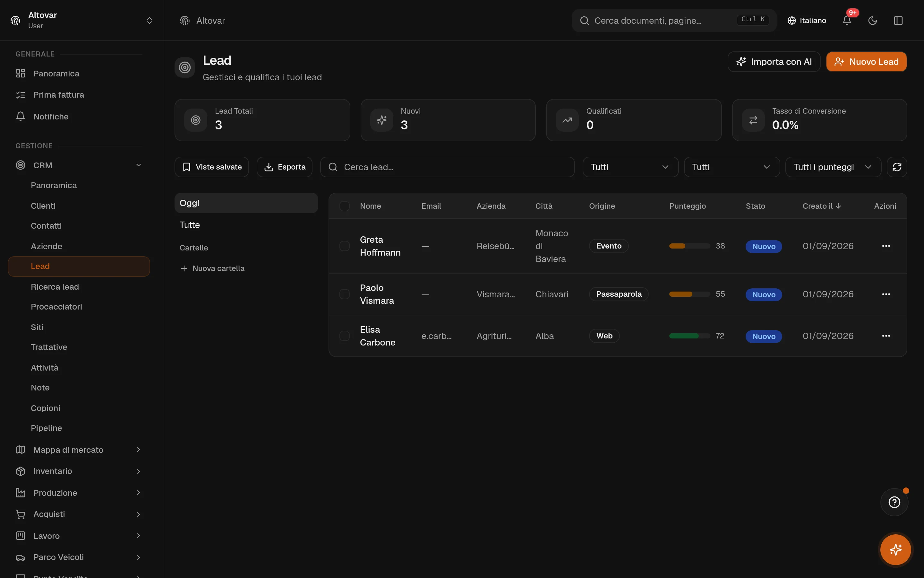Click the Acquisti cart icon
Image resolution: width=924 pixels, height=578 pixels.
[21, 514]
